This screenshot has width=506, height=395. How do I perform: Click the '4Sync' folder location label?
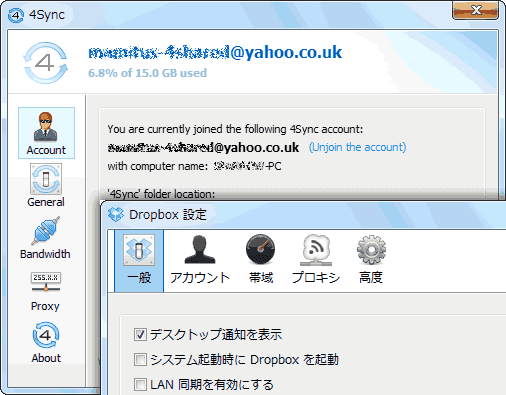pyautogui.click(x=161, y=194)
